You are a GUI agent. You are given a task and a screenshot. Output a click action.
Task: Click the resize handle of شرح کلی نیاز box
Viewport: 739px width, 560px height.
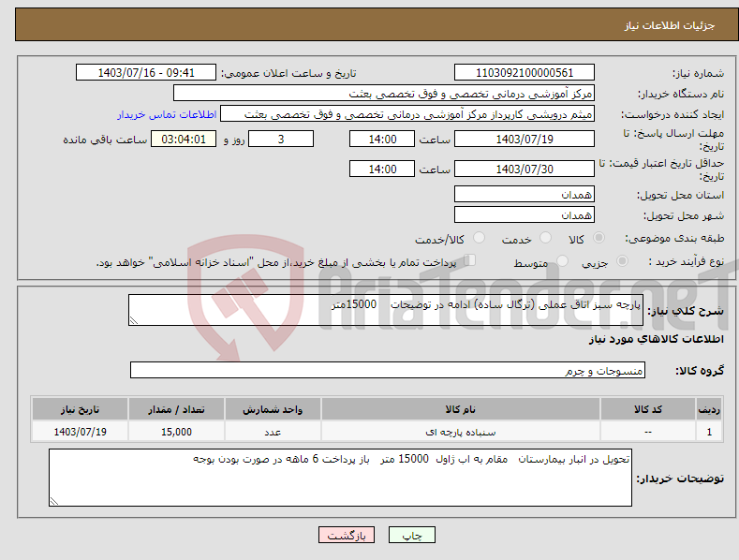coord(134,320)
